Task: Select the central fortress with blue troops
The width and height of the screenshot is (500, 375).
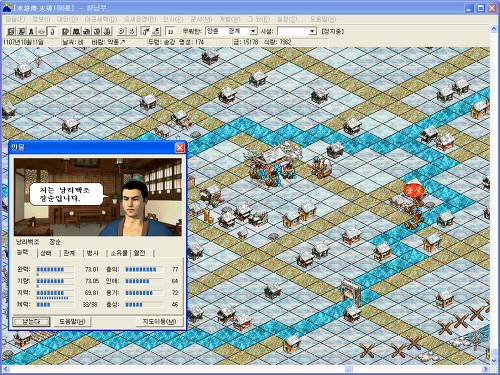Action: pos(274,167)
